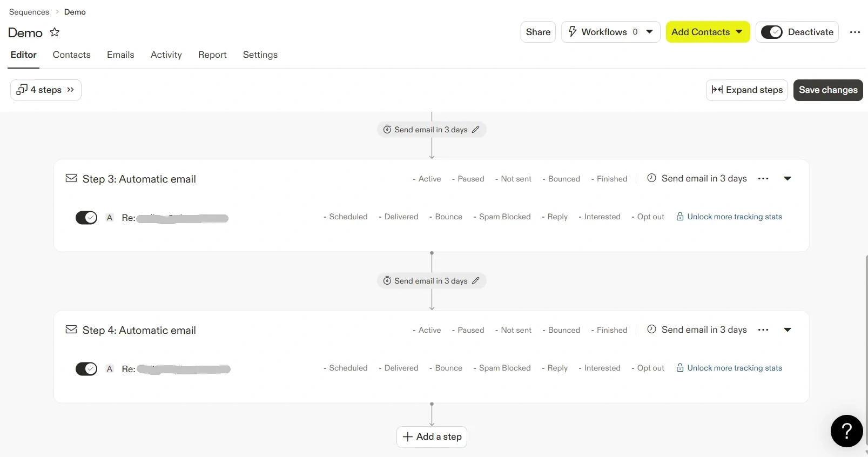Viewport: 868px width, 457px height.
Task: Go to Sequences in the breadcrumb
Action: click(29, 12)
